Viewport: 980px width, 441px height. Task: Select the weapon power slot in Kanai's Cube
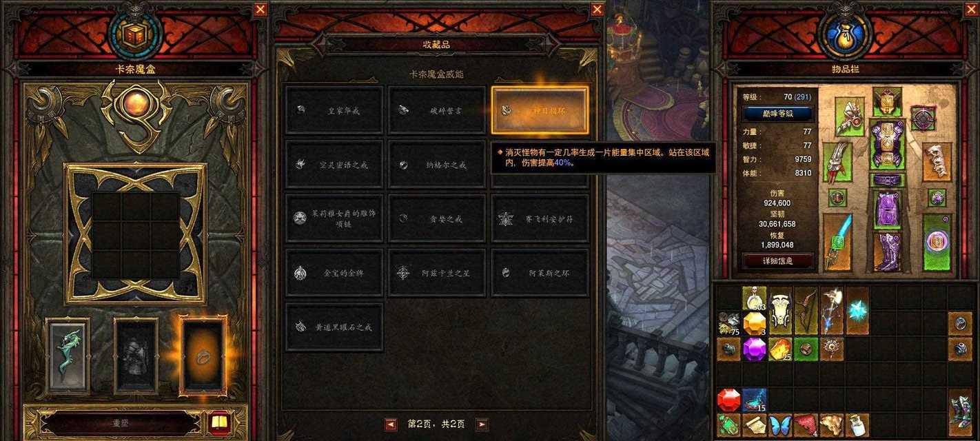coord(68,356)
